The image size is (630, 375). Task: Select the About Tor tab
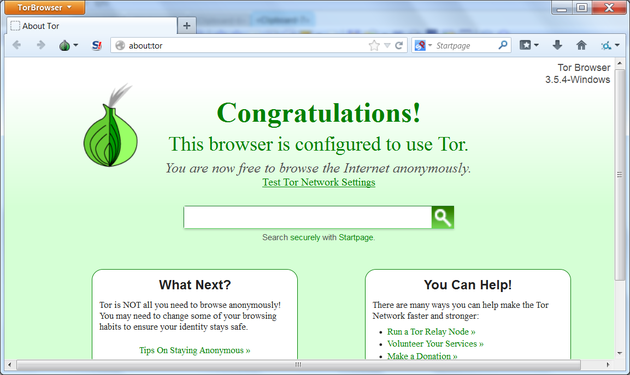(92, 26)
